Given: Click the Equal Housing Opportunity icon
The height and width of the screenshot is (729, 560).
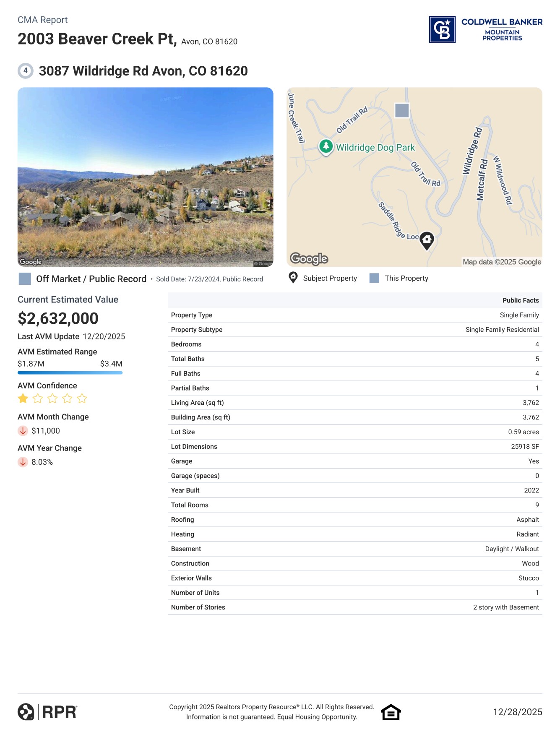Looking at the screenshot, I should 391,712.
